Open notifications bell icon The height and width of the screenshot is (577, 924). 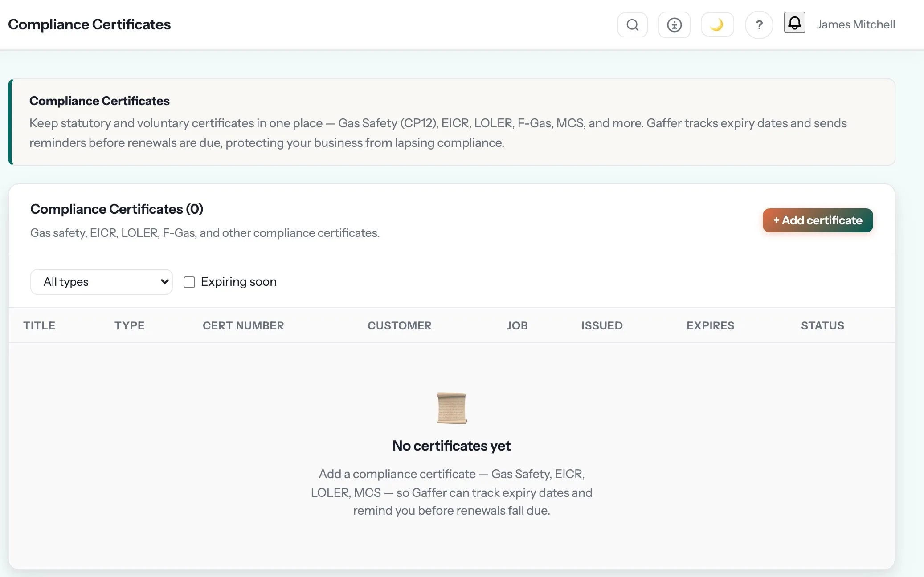794,23
